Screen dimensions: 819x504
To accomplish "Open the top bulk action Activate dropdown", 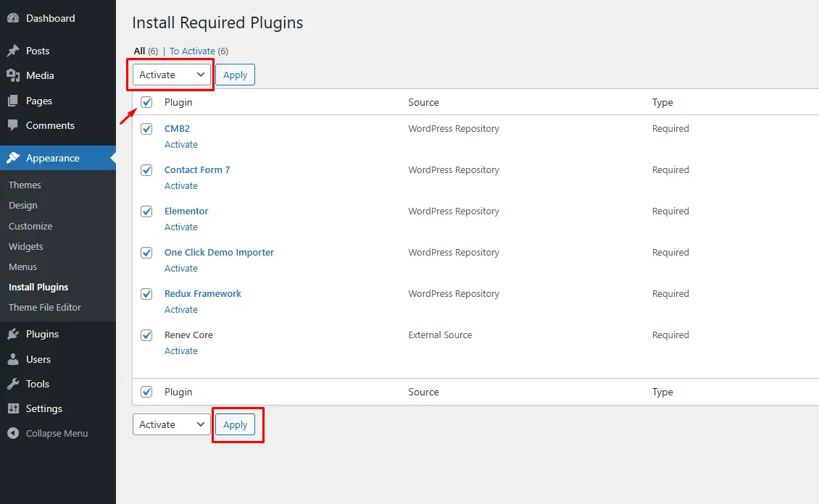I will pyautogui.click(x=171, y=75).
